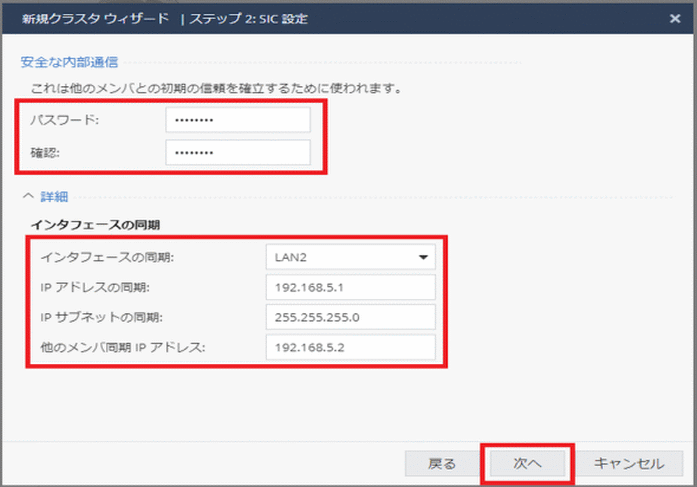Screen dimensions: 697x487
Task: Click the キャンセル button
Action: [x=628, y=463]
